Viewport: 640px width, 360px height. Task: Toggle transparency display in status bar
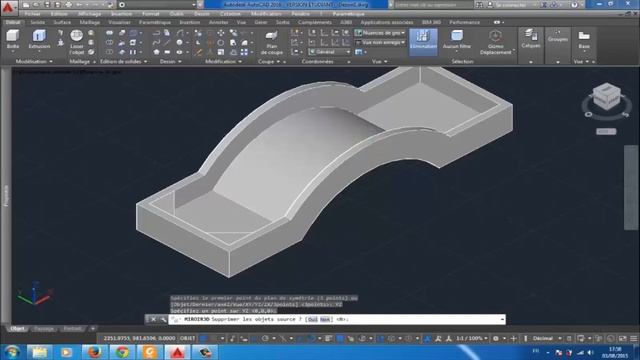[340, 338]
